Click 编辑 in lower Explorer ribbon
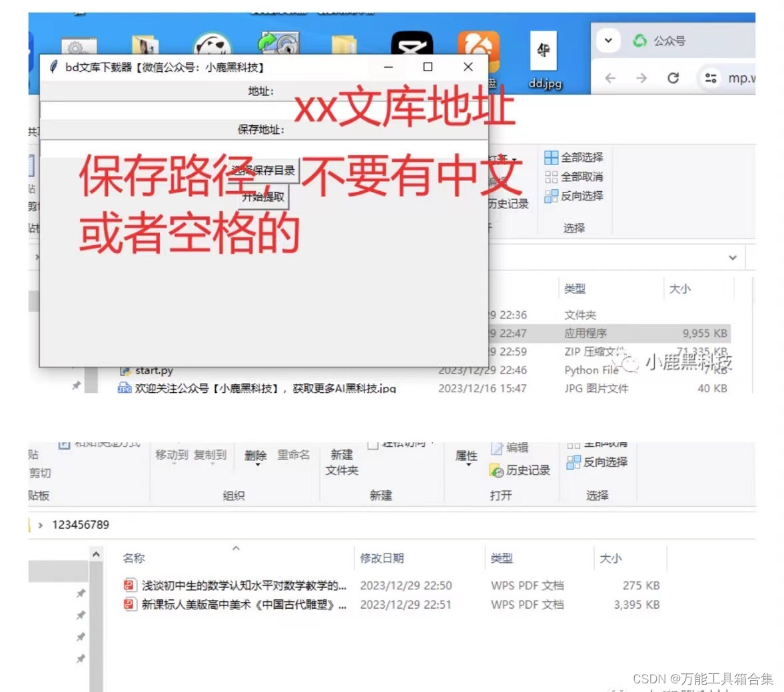 (510, 448)
